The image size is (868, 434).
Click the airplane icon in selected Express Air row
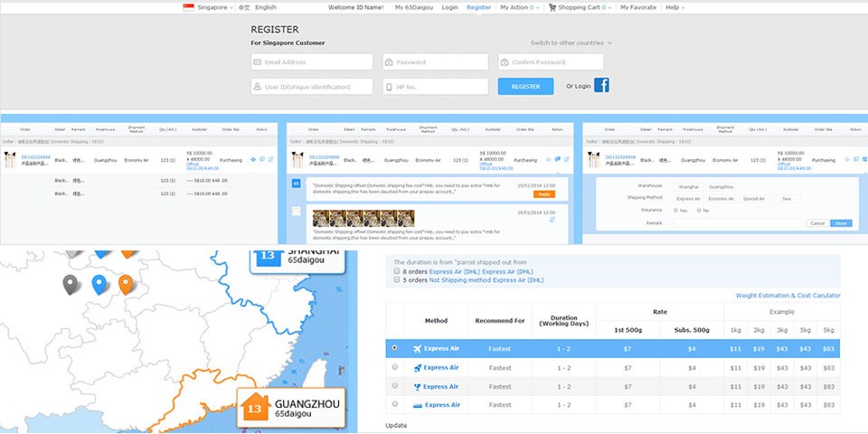416,348
